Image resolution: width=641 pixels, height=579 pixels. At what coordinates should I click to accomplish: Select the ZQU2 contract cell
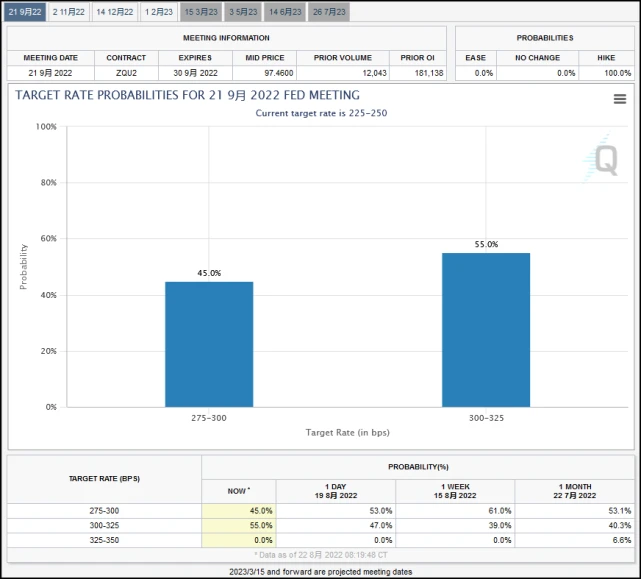[126, 73]
